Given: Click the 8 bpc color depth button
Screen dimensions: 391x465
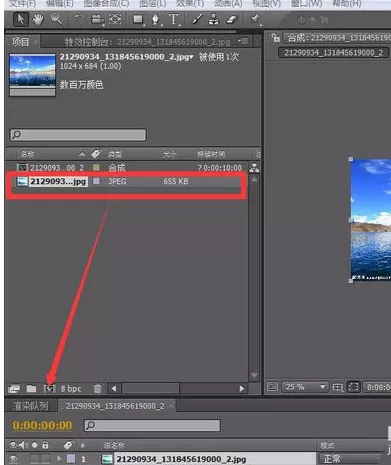Looking at the screenshot, I should tap(71, 389).
